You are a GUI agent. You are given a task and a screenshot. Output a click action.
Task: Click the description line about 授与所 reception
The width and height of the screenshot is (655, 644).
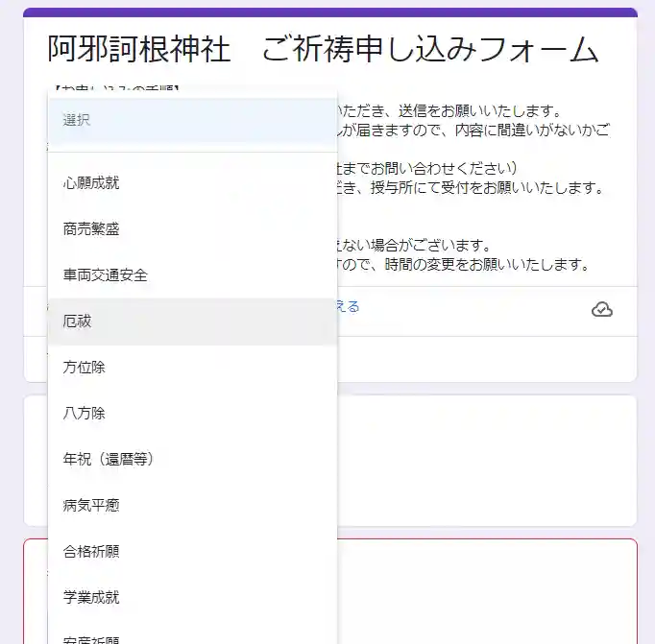pyautogui.click(x=471, y=188)
